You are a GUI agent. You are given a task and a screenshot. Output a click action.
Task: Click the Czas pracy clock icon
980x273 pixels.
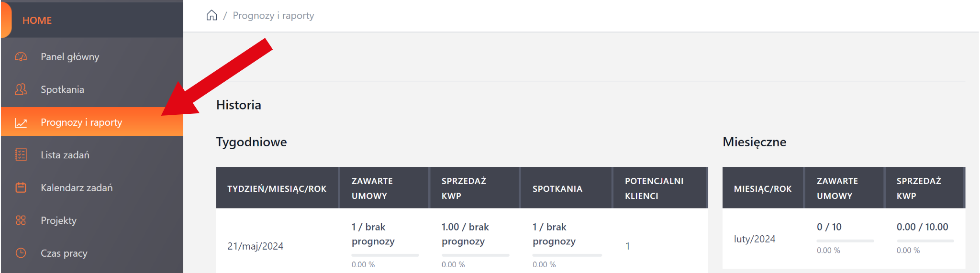click(x=21, y=253)
